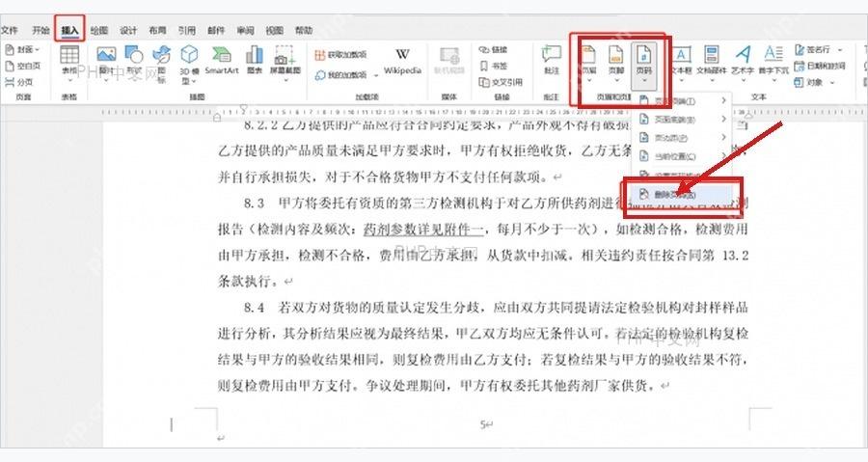This screenshot has width=868, height=462.
Task: Select the 插入 (Insert) ribbon tab
Action: point(69,31)
